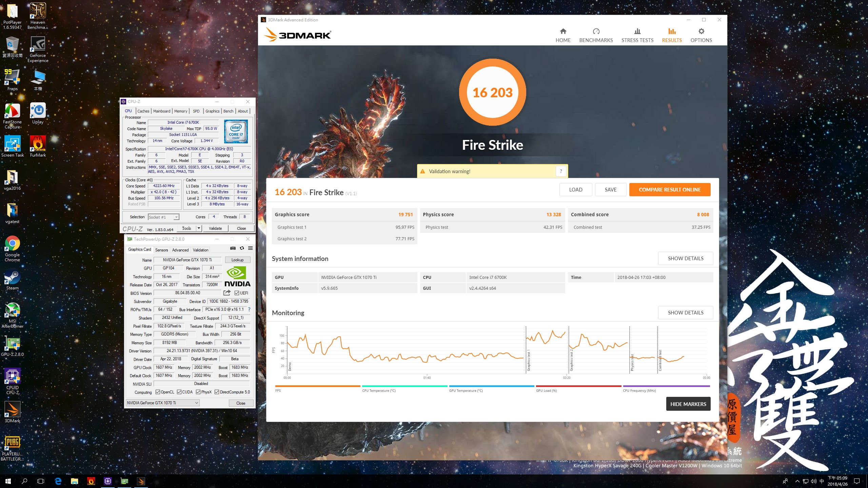Viewport: 868px width, 488px height.
Task: Click the GPU-Z Lookup button
Action: (x=237, y=260)
